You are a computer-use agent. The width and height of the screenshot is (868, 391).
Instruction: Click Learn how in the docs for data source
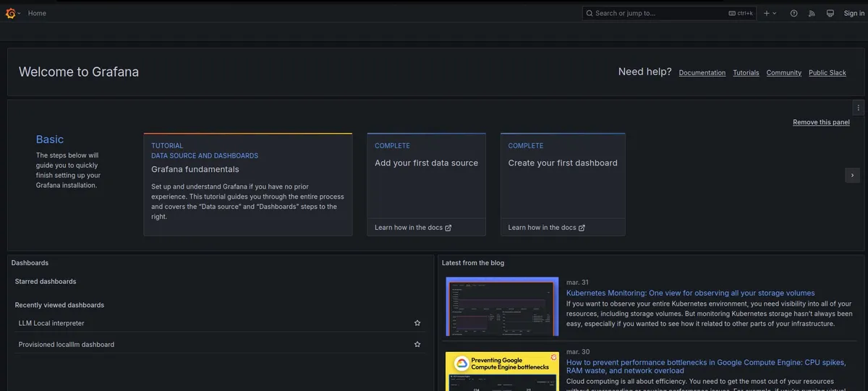click(413, 228)
